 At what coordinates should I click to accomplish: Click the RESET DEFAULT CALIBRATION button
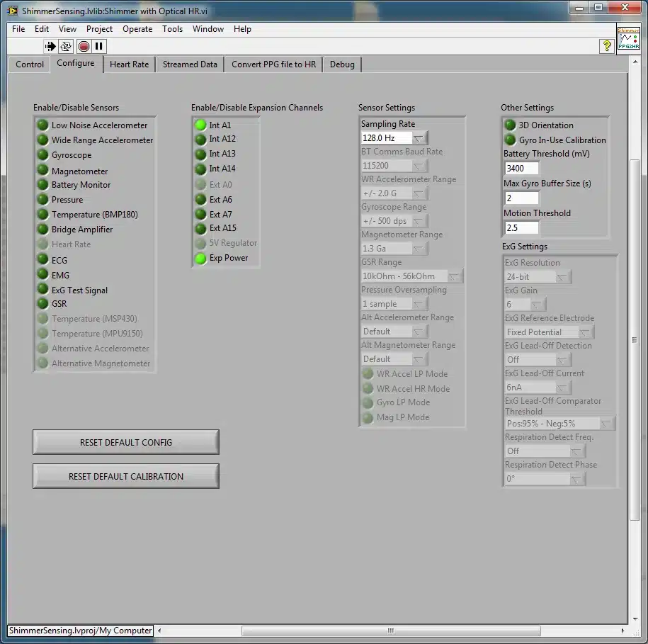(x=126, y=476)
